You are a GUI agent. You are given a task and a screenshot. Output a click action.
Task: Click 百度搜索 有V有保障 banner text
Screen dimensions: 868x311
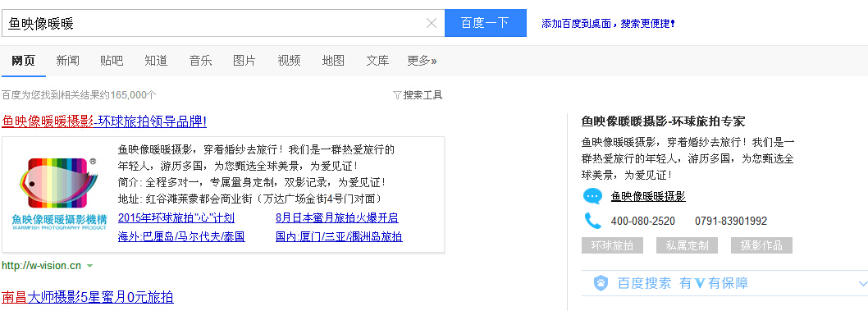coord(683,283)
